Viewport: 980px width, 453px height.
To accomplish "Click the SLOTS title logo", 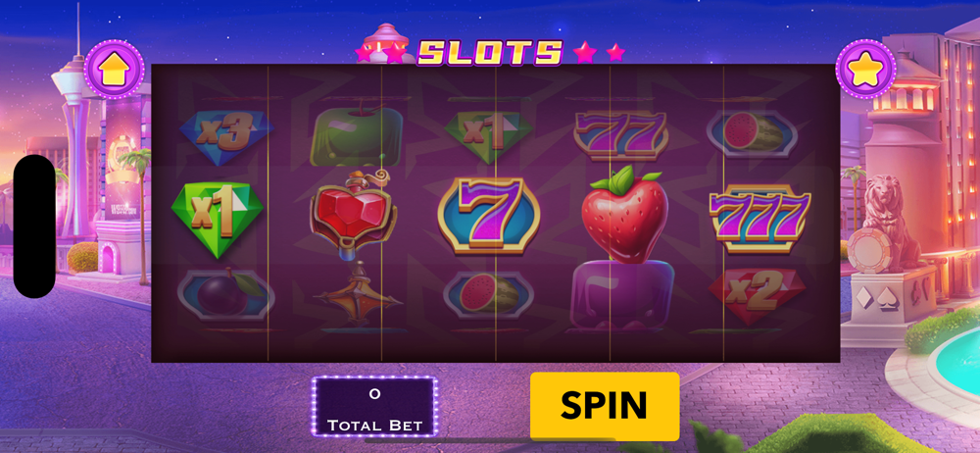I will [489, 53].
